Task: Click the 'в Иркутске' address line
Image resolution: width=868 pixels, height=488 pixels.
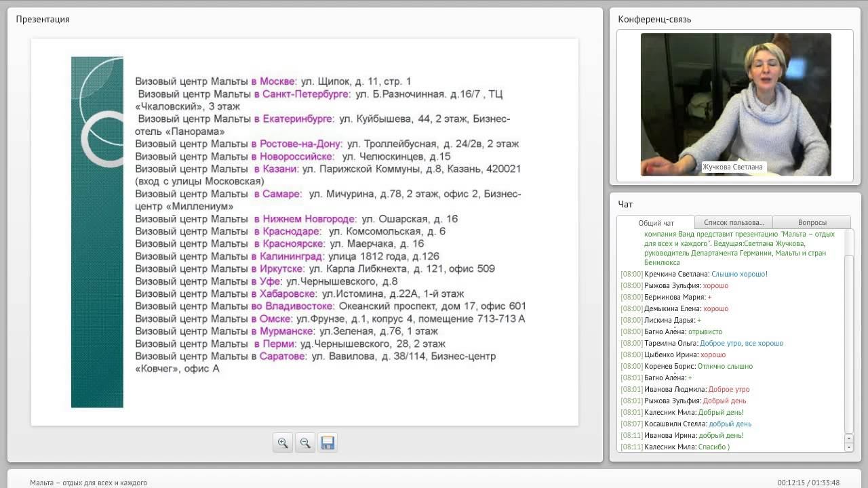Action: pyautogui.click(x=315, y=269)
